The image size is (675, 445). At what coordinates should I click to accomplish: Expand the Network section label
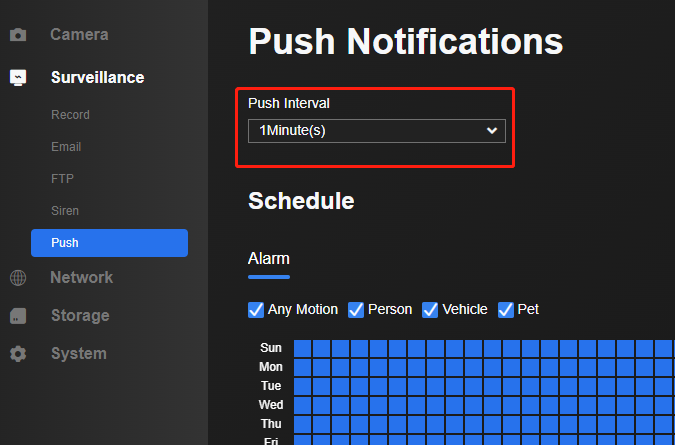pyautogui.click(x=81, y=278)
